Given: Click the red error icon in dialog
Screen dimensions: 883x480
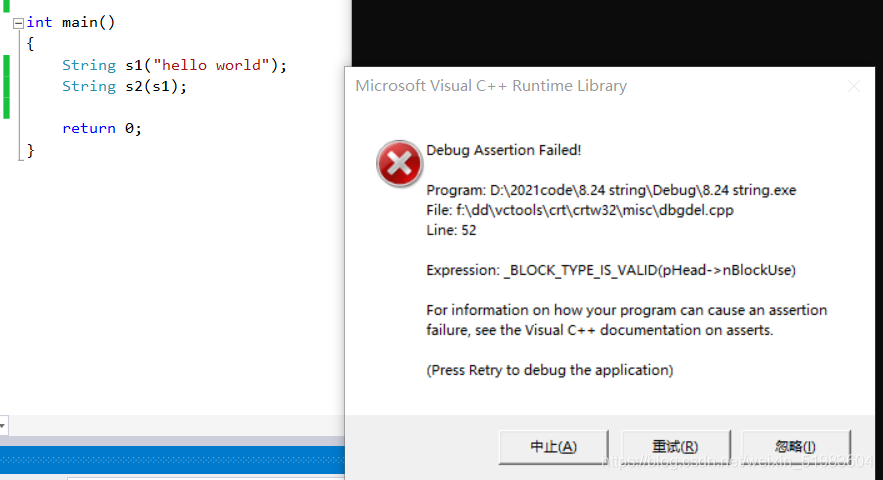Looking at the screenshot, I should (x=399, y=163).
